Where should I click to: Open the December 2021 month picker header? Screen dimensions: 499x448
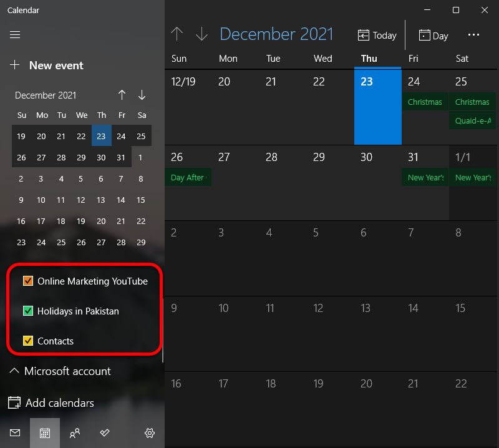pos(276,34)
